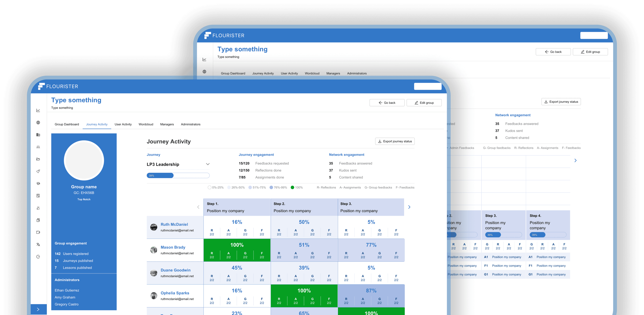
Task: Click Mason Brady's avatar thumbnail
Action: pos(154,250)
